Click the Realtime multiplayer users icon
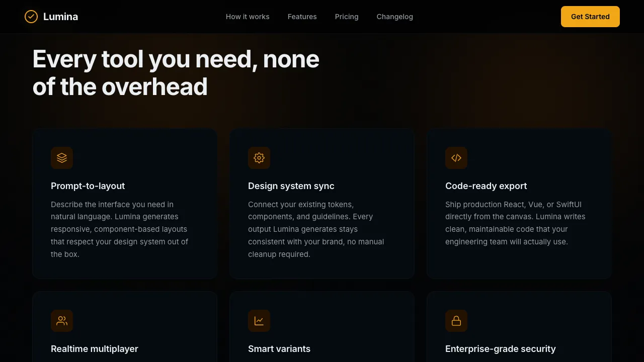The height and width of the screenshot is (362, 644). point(62,321)
